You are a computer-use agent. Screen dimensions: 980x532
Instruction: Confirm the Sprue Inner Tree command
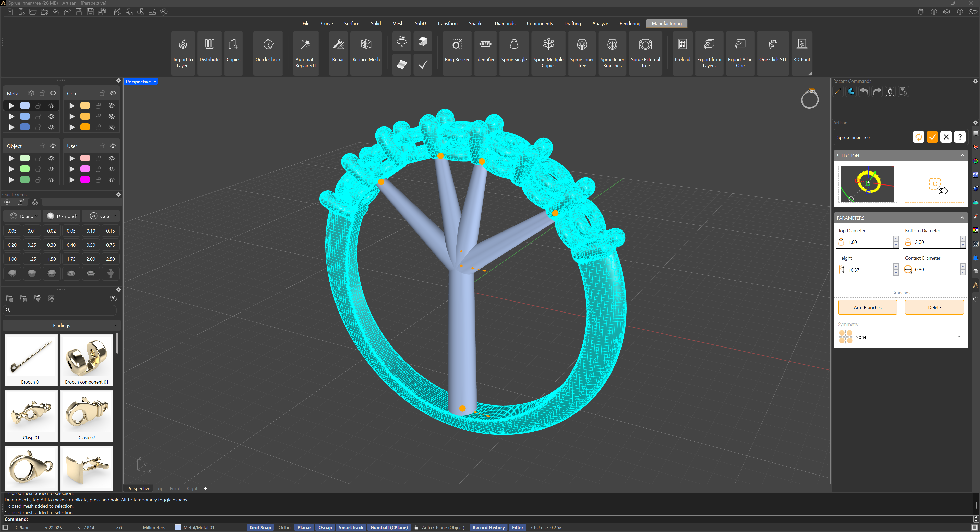pyautogui.click(x=932, y=137)
